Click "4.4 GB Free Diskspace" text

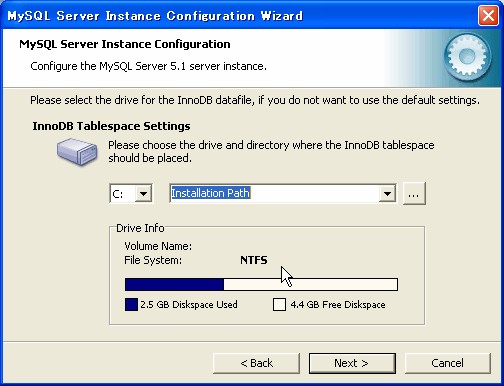pos(338,305)
